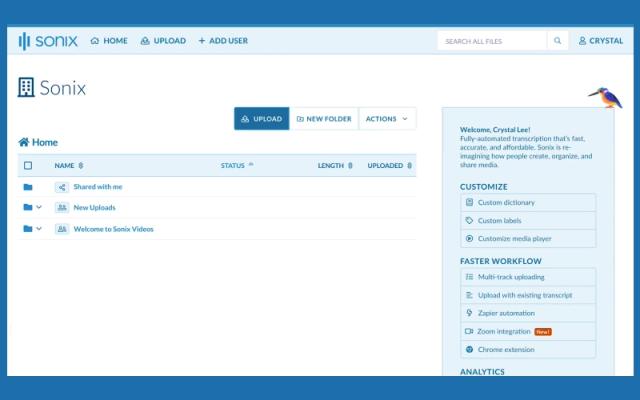
Task: Go to Home in the top navigation
Action: 109,41
